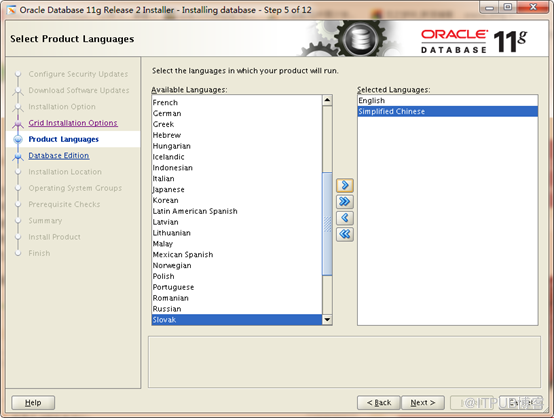Click the Installation Location step

click(65, 172)
